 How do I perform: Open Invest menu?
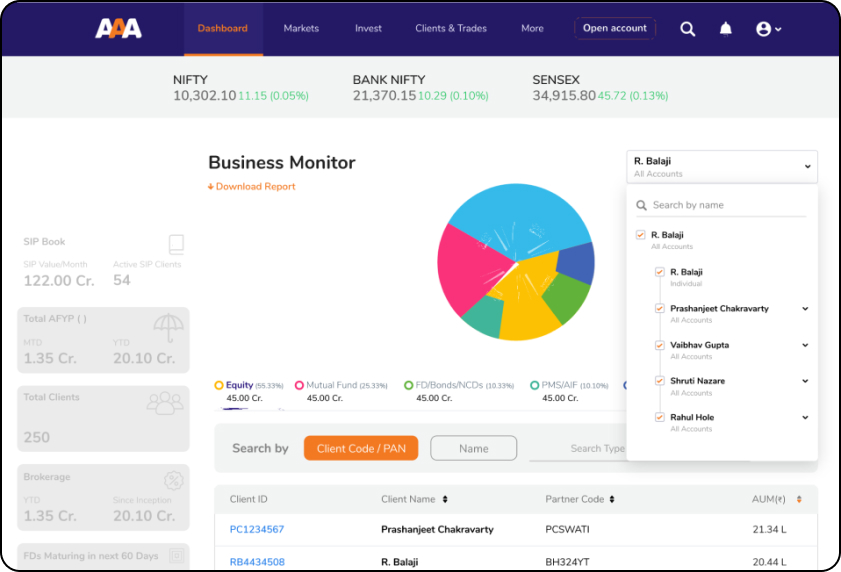coord(368,28)
